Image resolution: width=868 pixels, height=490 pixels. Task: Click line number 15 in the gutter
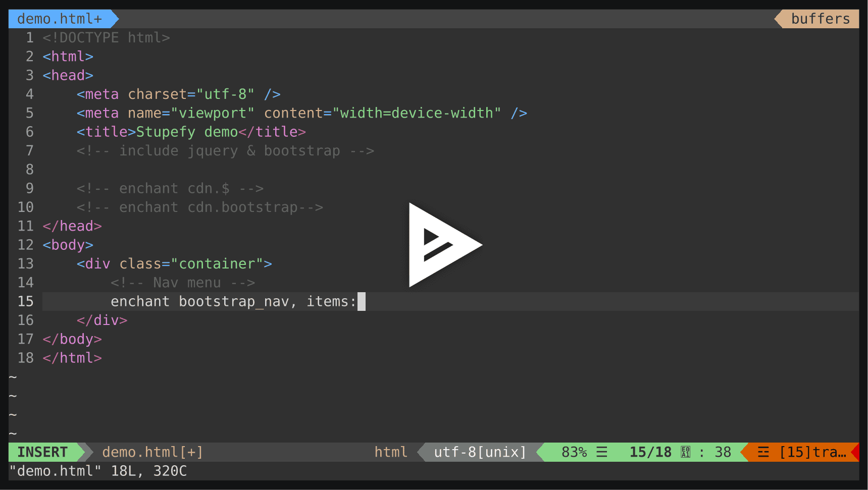click(25, 301)
